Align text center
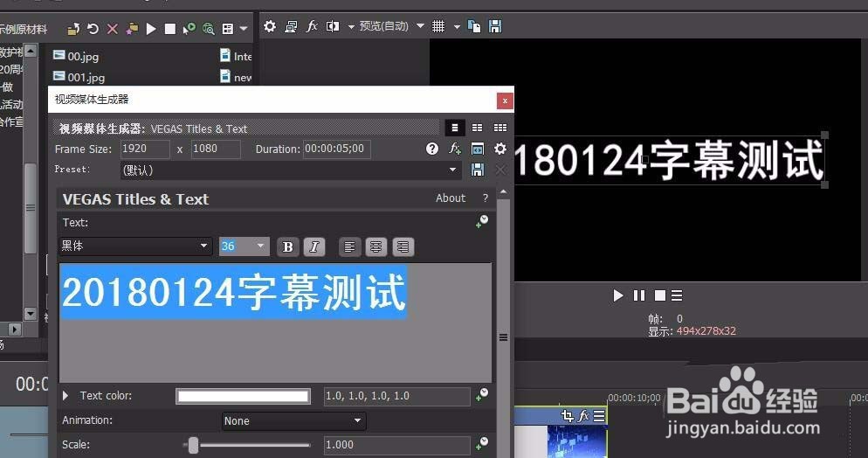 tap(375, 247)
